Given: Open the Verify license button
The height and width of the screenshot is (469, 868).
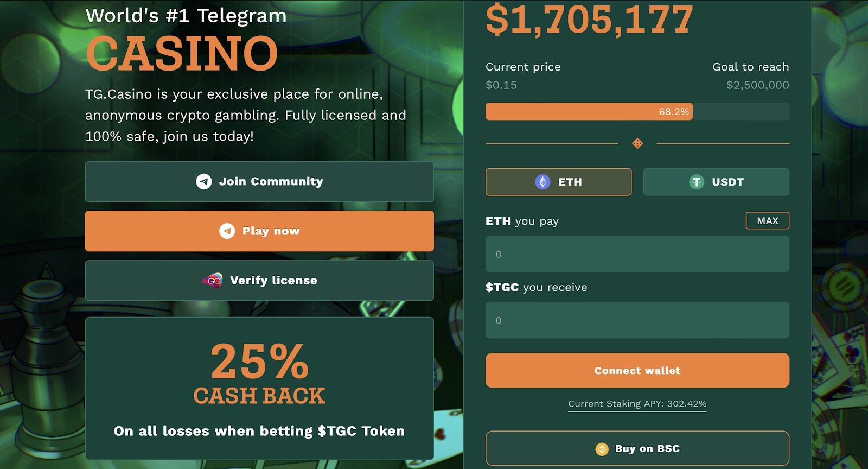Looking at the screenshot, I should click(259, 281).
